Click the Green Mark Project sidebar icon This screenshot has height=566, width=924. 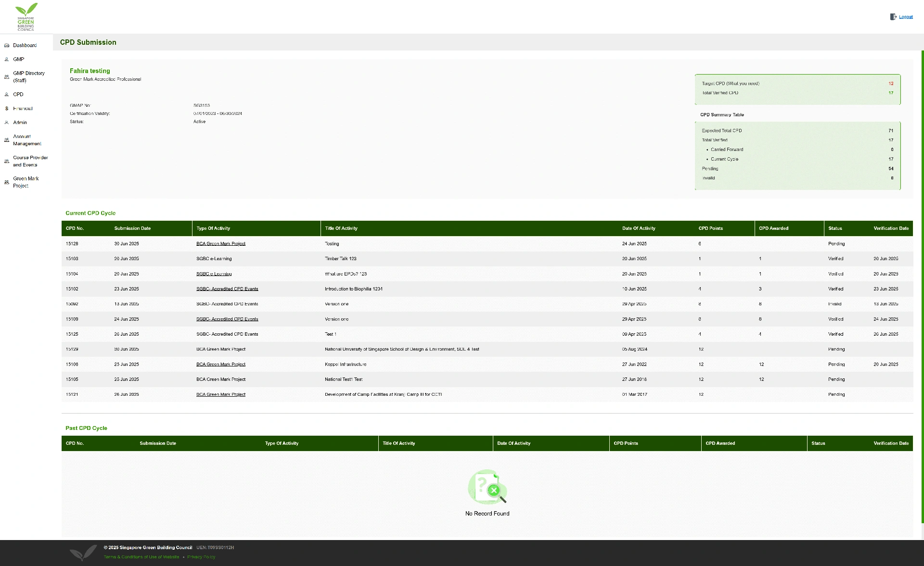[x=7, y=182]
